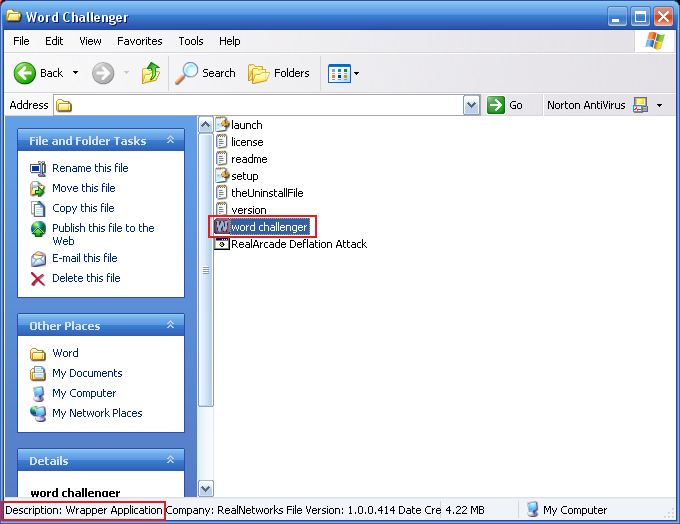This screenshot has width=680, height=524.
Task: Click the Search magnifier button
Action: click(205, 73)
